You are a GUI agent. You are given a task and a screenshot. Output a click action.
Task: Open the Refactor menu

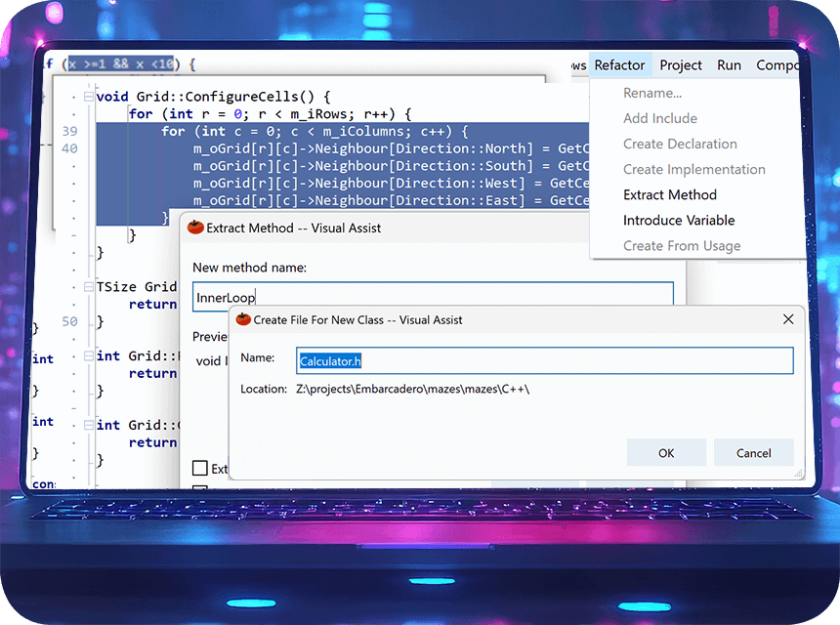(620, 64)
